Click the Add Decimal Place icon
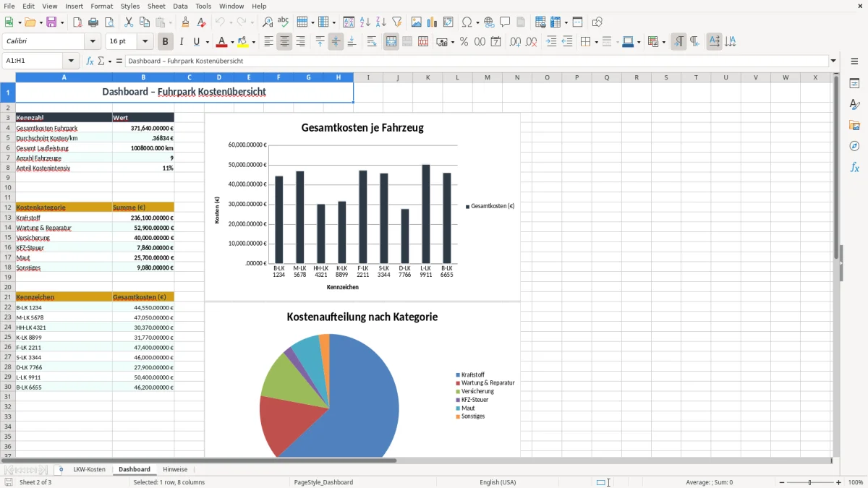868x488 pixels. pyautogui.click(x=515, y=42)
